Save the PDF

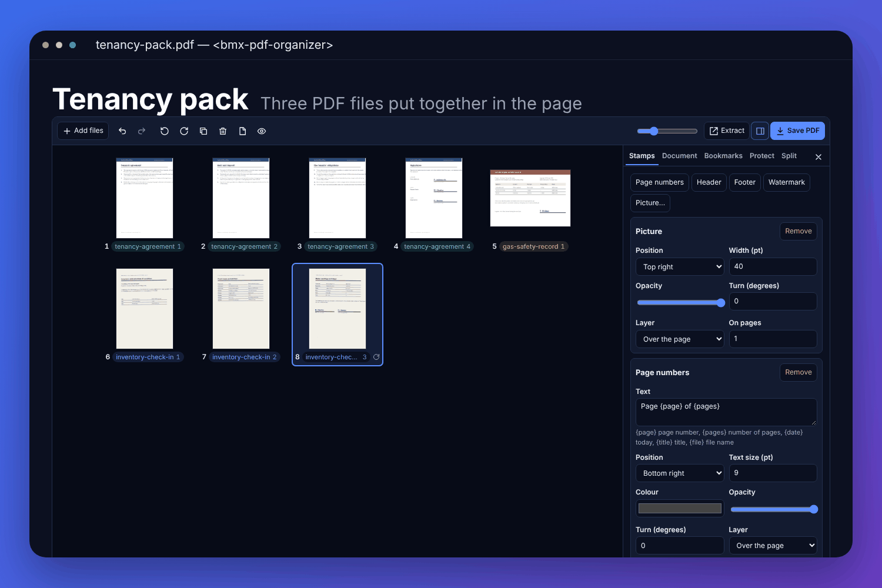(797, 131)
